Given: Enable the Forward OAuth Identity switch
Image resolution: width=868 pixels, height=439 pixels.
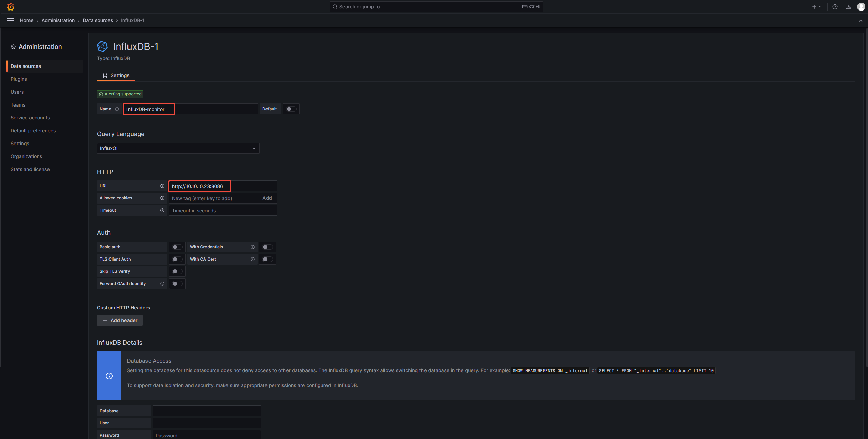Looking at the screenshot, I should click(177, 284).
